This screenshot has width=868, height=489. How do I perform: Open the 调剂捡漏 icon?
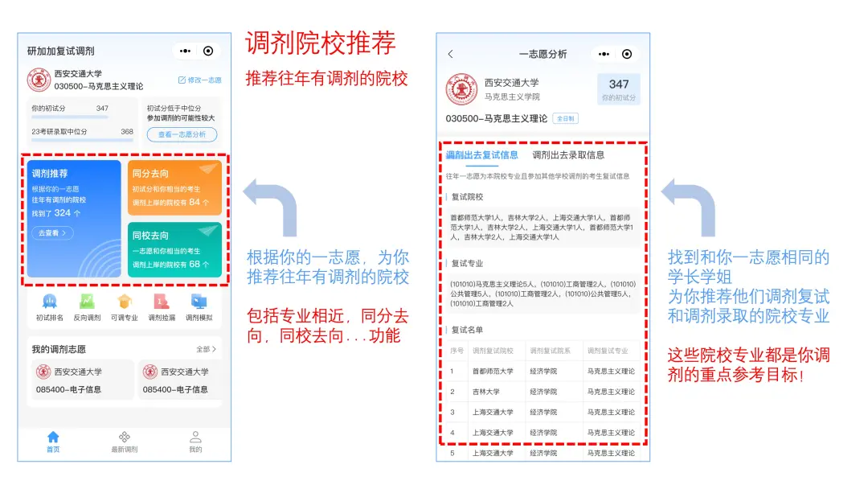(161, 308)
